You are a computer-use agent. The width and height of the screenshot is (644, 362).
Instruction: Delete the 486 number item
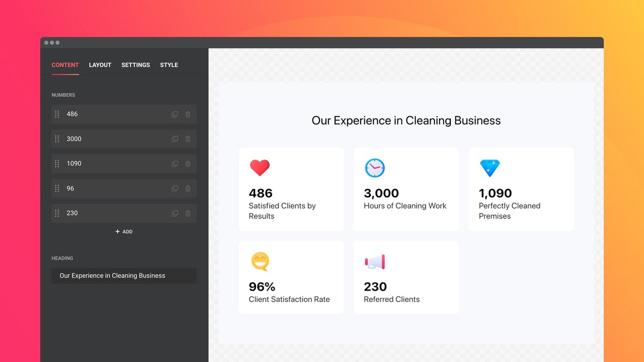click(x=188, y=114)
